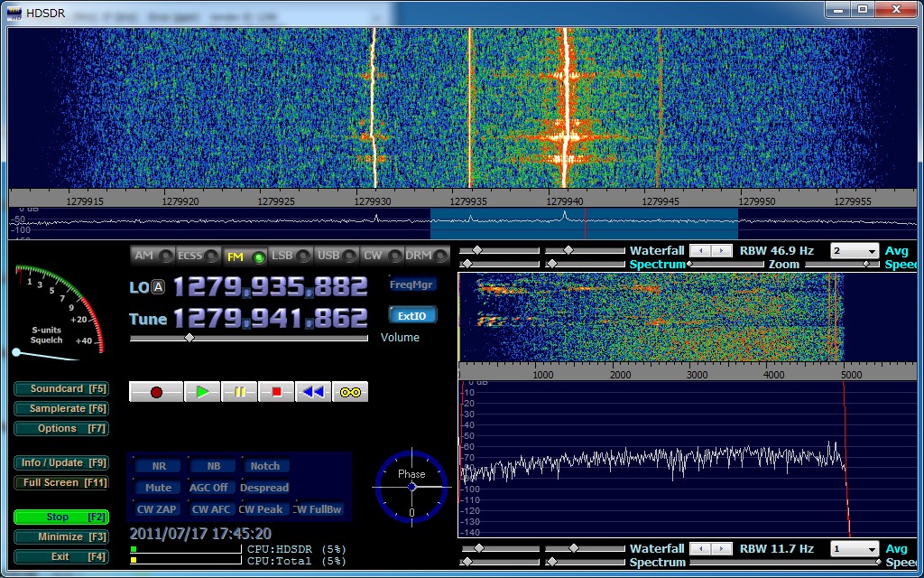924x578 pixels.
Task: Click the blue rewind button
Action: click(313, 392)
